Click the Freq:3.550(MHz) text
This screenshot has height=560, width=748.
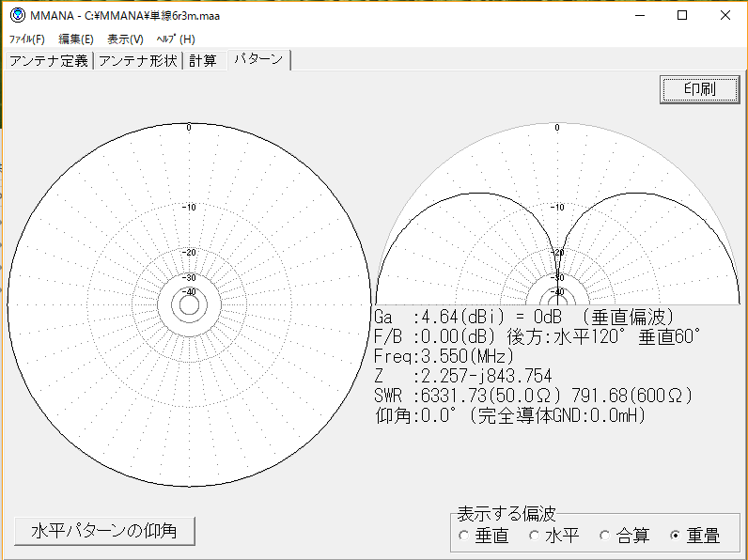[444, 356]
